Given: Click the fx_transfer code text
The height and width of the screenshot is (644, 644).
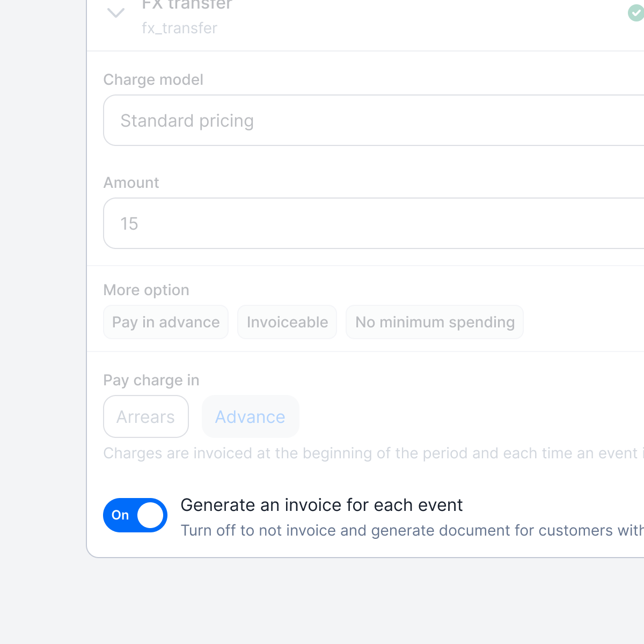Looking at the screenshot, I should [x=179, y=28].
